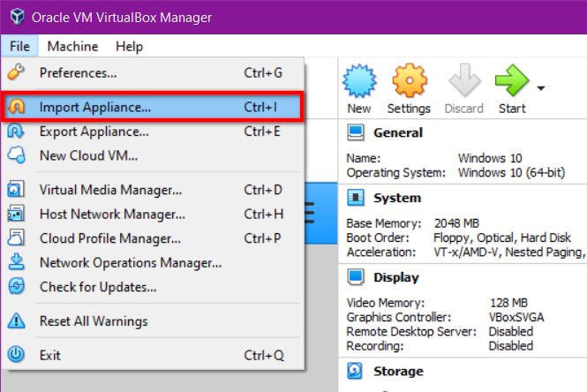Viewport: 587px width, 392px height.
Task: Click the Virtual Media Manager disk icon
Action: (16, 189)
